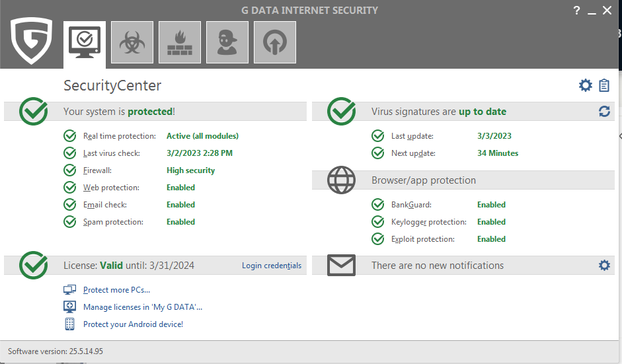Click the Protect more PCs link
The height and width of the screenshot is (364, 622).
(116, 290)
